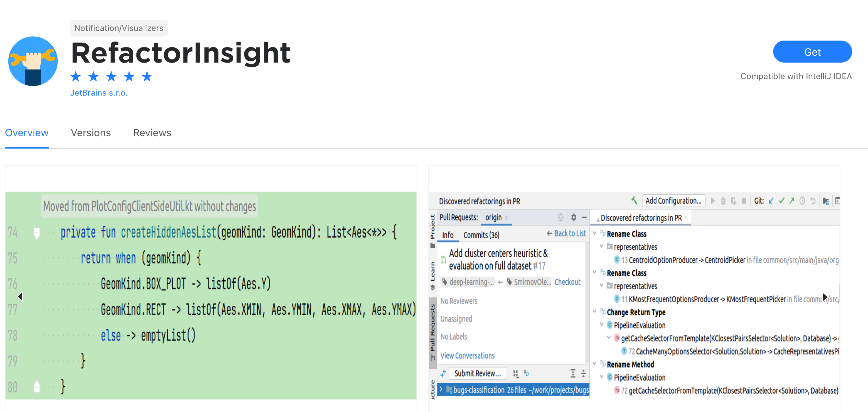The height and width of the screenshot is (412, 868).
Task: Pull changes using the blue Git update icon
Action: point(770,201)
